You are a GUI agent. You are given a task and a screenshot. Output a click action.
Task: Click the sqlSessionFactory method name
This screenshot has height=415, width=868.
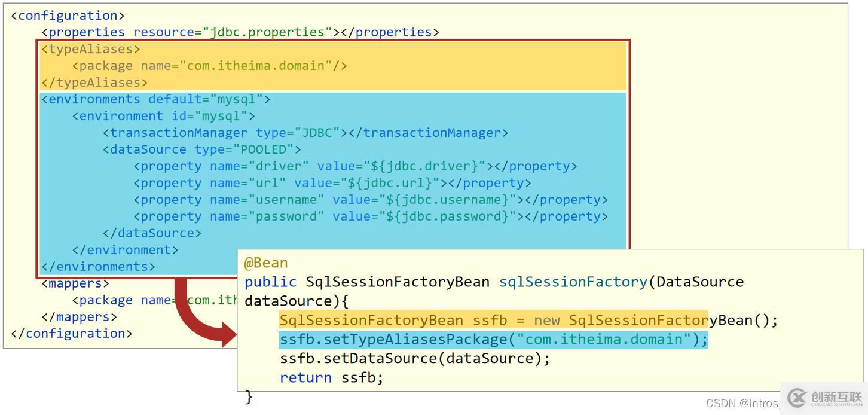tap(573, 282)
